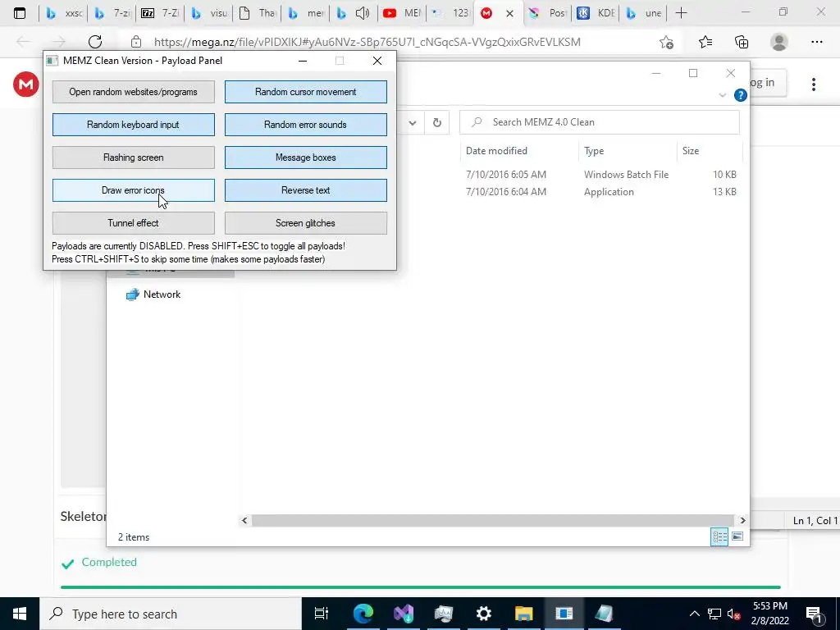Viewport: 840px width, 630px height.
Task: Open Edge tab actions menu icon
Action: click(x=20, y=13)
